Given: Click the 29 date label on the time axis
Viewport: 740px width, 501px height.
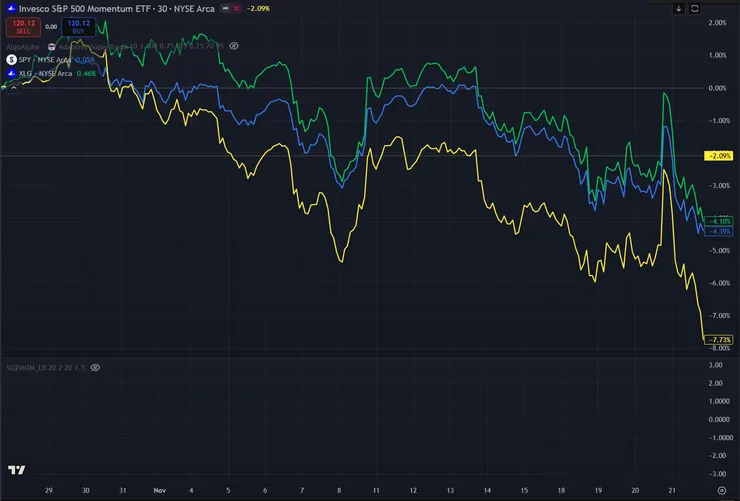Looking at the screenshot, I should click(x=49, y=491).
